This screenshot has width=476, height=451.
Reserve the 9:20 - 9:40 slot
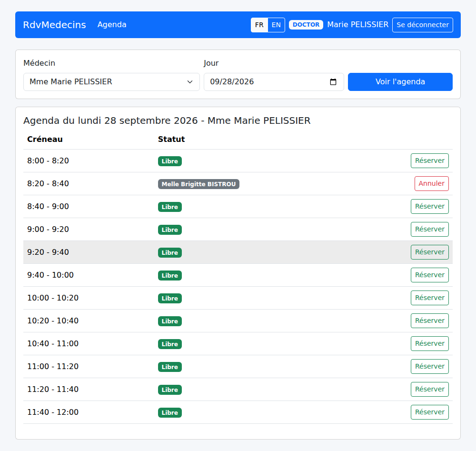click(429, 252)
